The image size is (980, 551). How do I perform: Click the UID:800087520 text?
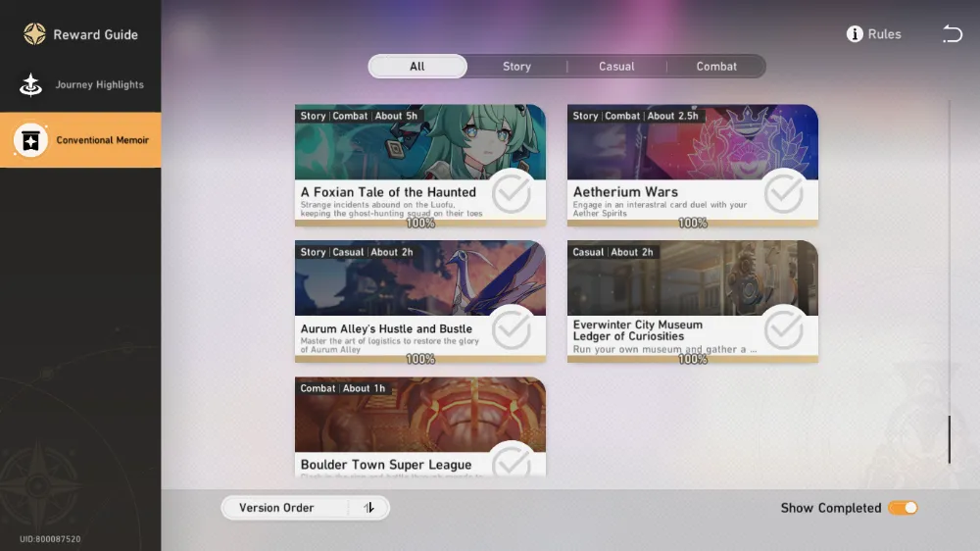(x=50, y=539)
